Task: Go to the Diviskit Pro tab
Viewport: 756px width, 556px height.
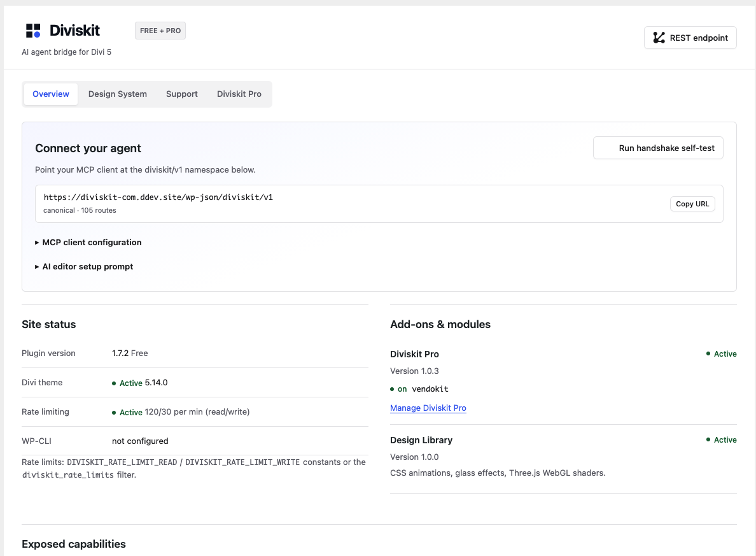Action: click(239, 94)
